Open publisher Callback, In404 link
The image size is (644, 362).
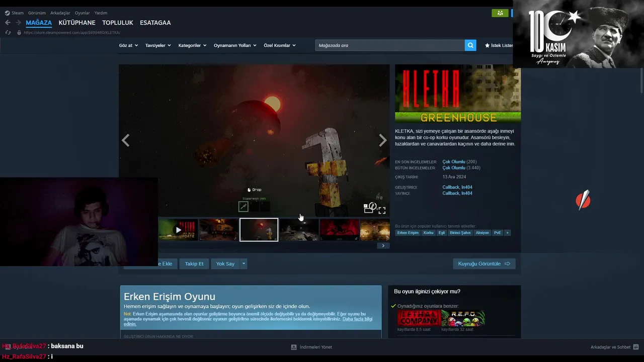click(457, 194)
